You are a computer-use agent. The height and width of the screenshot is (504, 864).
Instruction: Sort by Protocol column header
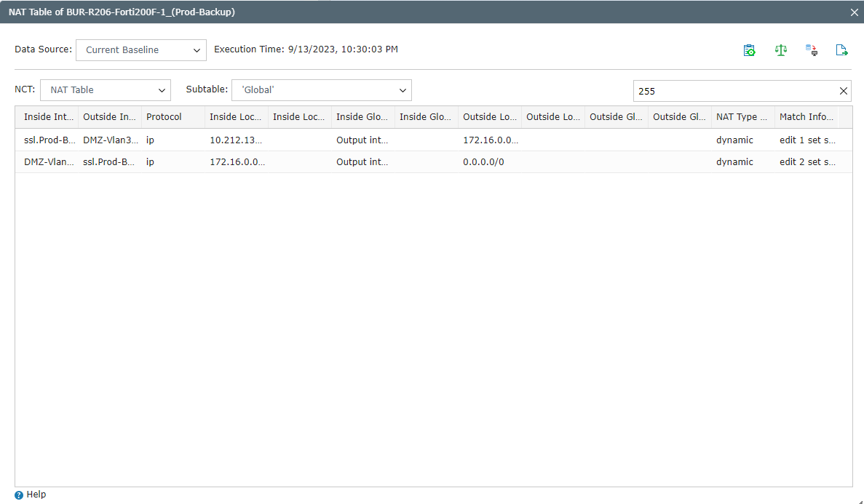173,117
